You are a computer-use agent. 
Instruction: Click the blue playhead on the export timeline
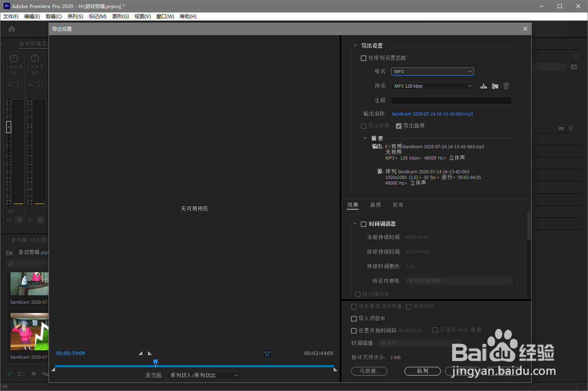click(155, 362)
